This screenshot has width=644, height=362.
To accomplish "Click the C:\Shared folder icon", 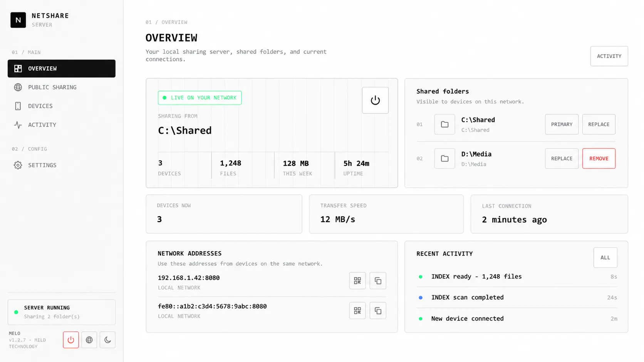I will (444, 124).
